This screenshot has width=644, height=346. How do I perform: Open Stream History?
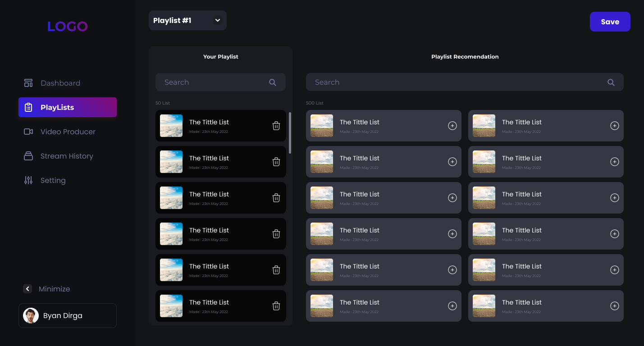pos(68,156)
